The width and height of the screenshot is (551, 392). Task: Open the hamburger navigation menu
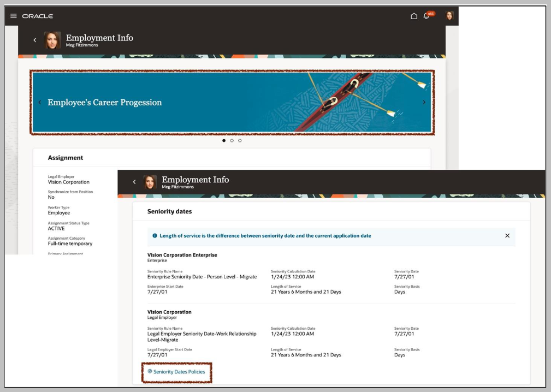(x=13, y=16)
